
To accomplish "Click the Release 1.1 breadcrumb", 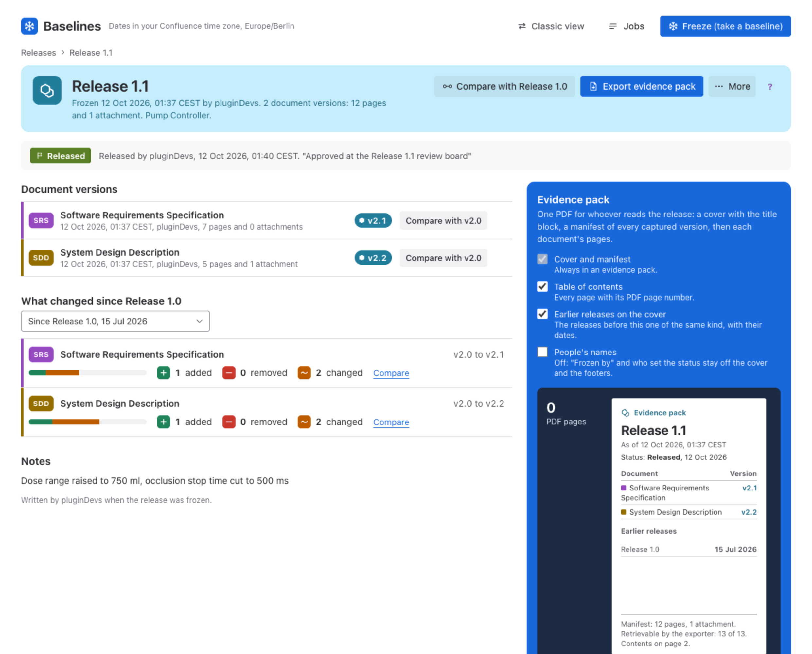I will pos(91,53).
